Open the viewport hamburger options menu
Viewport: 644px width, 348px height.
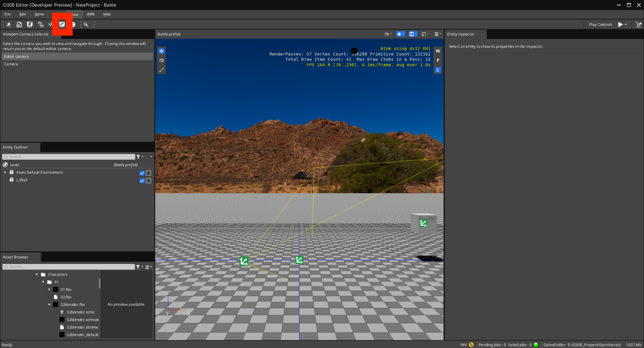coord(437,34)
